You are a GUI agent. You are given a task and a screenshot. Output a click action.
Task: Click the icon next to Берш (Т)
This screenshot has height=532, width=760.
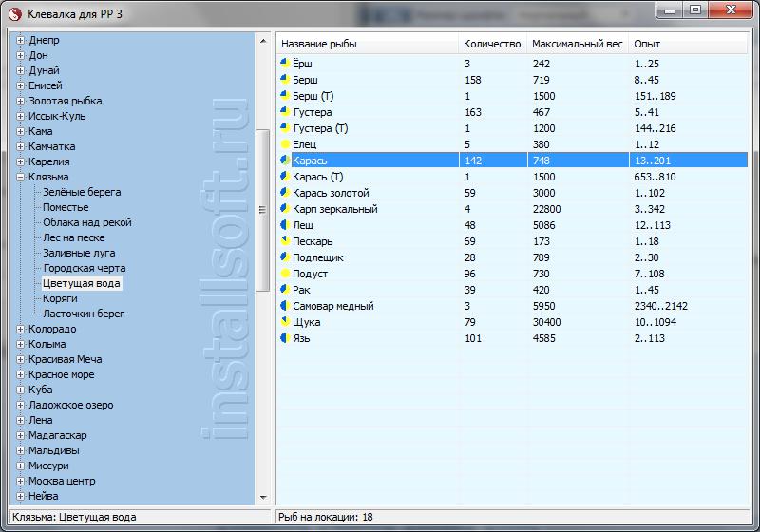[x=284, y=95]
